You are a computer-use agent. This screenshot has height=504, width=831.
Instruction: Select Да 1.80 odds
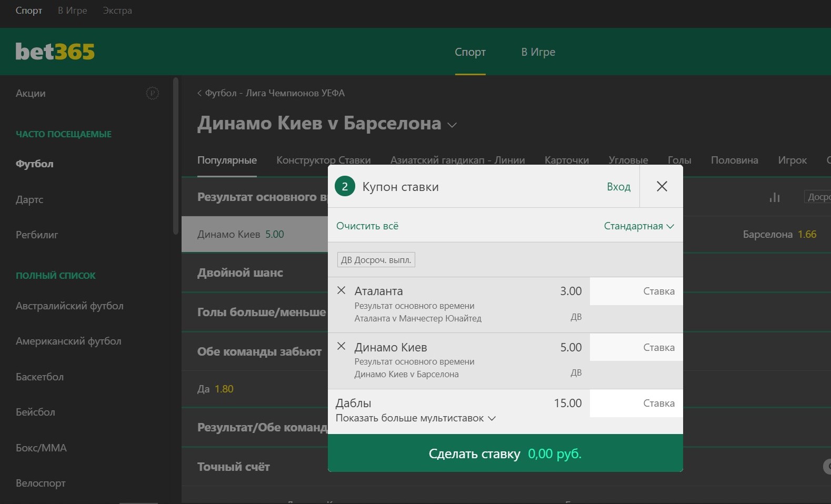point(215,389)
